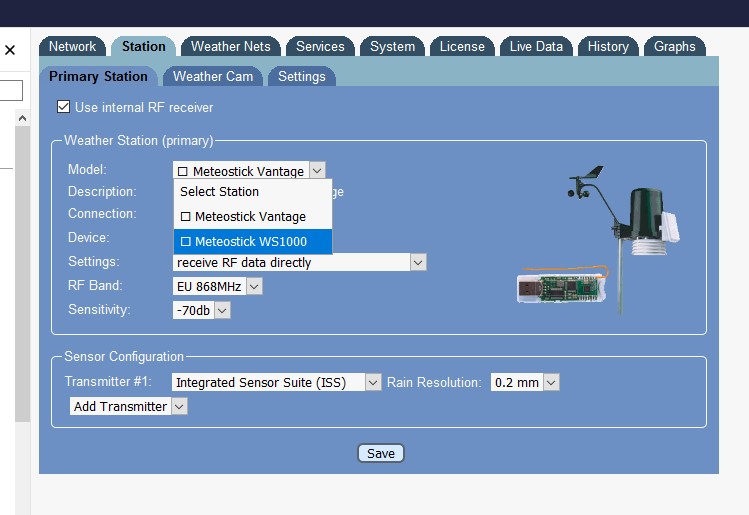
Task: Close the left panel with X
Action: pos(10,50)
